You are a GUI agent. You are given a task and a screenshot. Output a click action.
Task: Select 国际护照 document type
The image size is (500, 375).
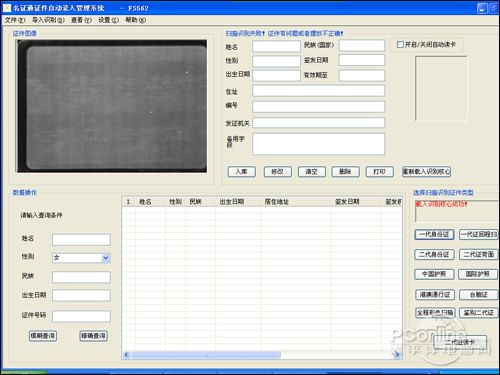[x=478, y=274]
